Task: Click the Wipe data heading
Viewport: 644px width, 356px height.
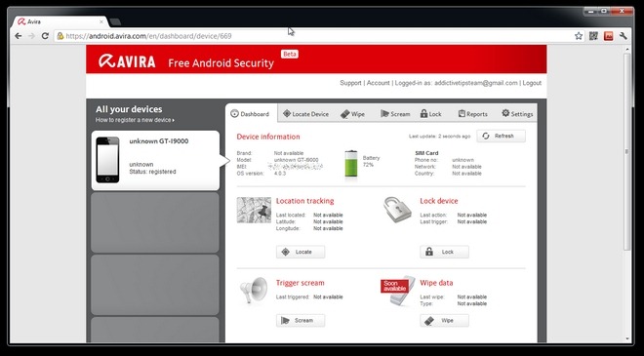Action: 436,283
